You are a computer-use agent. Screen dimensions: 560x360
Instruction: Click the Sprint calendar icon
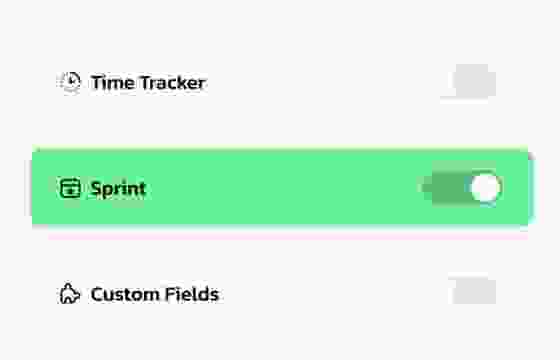point(70,188)
